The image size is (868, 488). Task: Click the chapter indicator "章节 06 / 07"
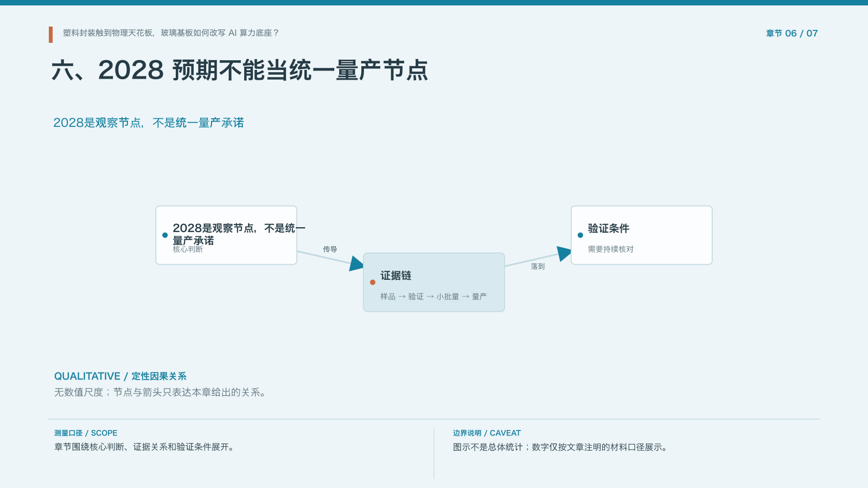(792, 33)
